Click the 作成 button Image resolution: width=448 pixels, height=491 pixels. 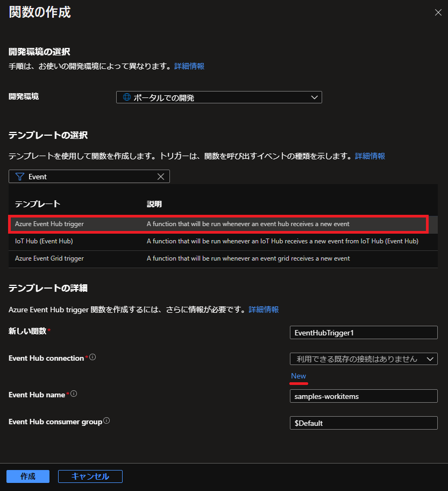tap(28, 476)
